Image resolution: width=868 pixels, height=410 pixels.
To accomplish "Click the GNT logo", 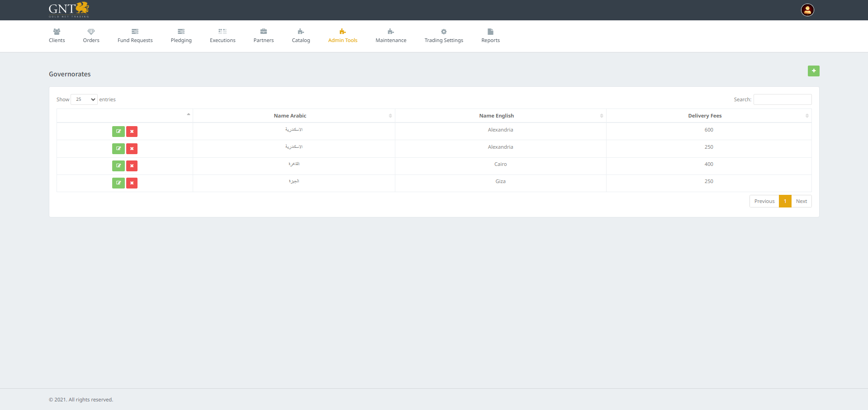I will coord(69,9).
